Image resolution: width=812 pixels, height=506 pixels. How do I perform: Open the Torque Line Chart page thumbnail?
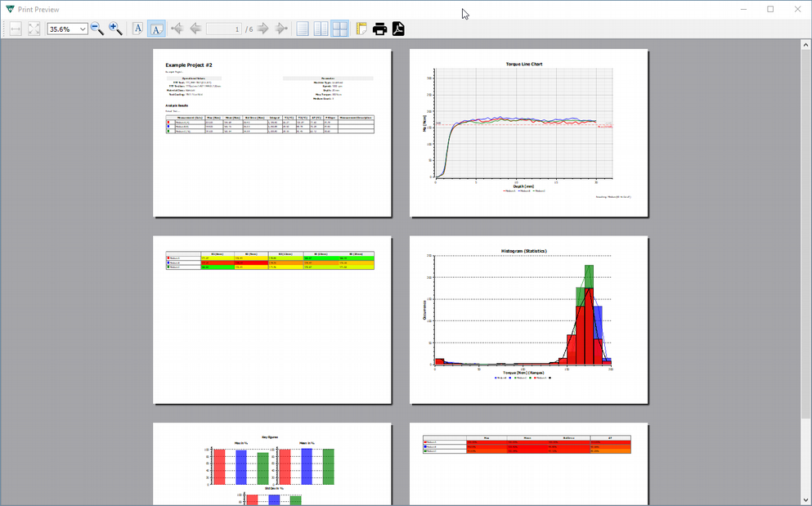tap(529, 133)
